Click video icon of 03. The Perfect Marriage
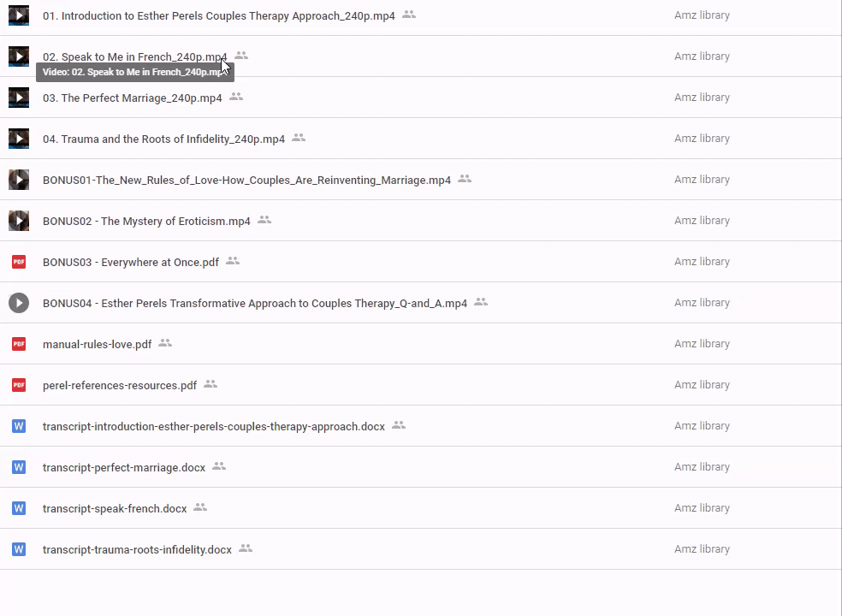Image resolution: width=842 pixels, height=616 pixels. coord(19,98)
